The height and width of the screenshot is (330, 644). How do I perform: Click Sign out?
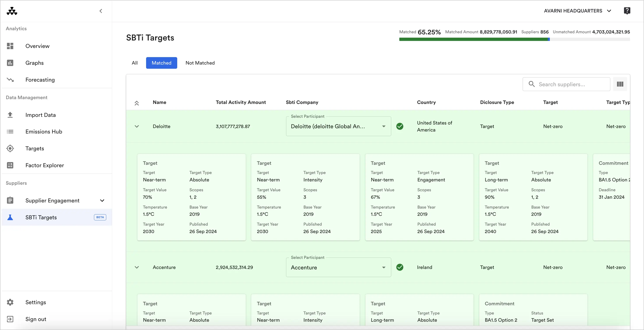(x=57, y=319)
